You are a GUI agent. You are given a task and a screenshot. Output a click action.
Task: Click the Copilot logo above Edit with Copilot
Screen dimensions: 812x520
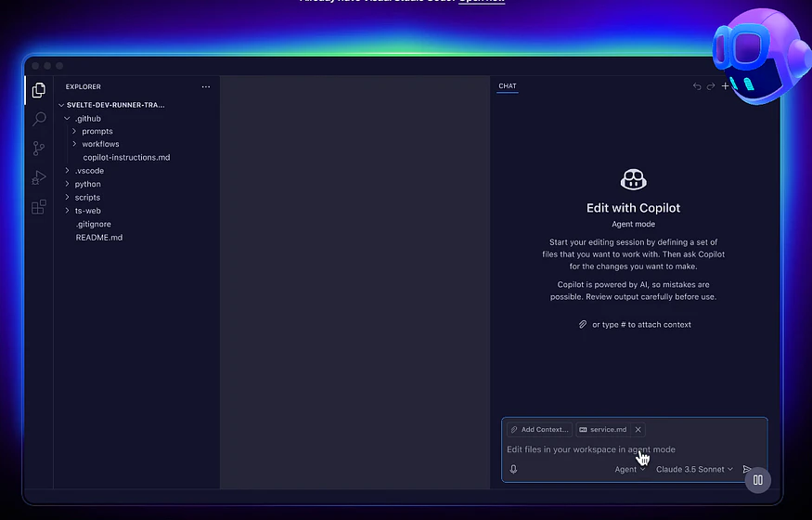point(633,180)
